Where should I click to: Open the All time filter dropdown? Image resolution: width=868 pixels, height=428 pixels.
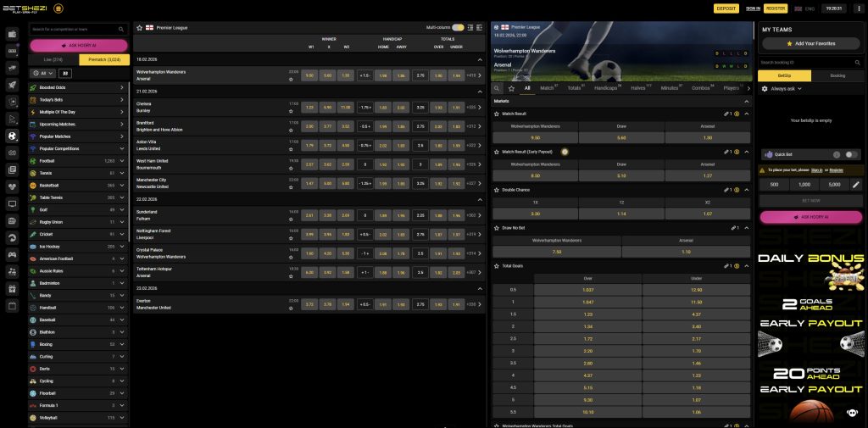pyautogui.click(x=42, y=73)
